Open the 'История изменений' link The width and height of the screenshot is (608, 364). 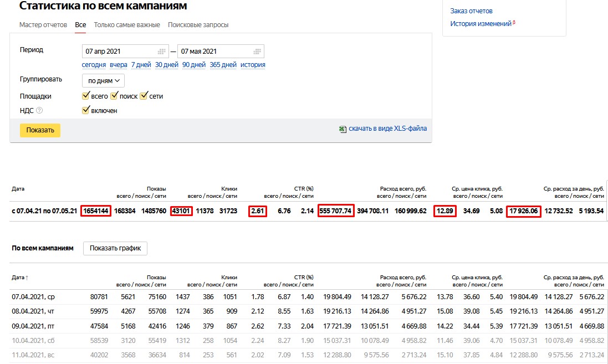pos(481,24)
